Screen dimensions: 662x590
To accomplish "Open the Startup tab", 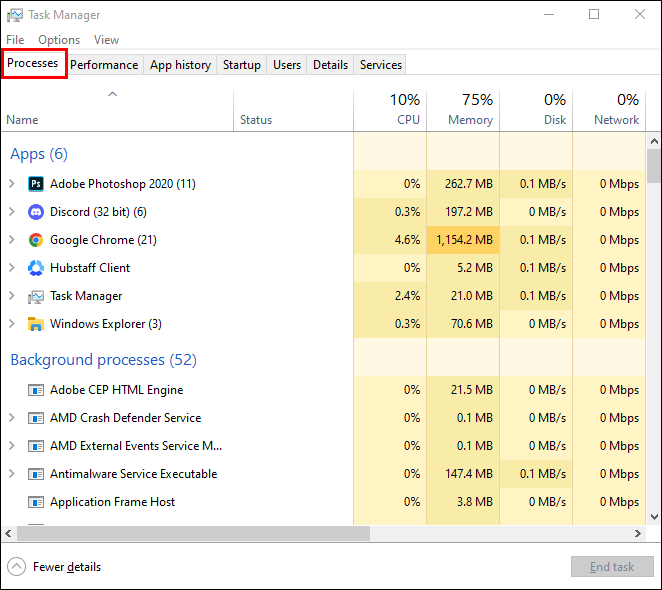I will pos(241,65).
